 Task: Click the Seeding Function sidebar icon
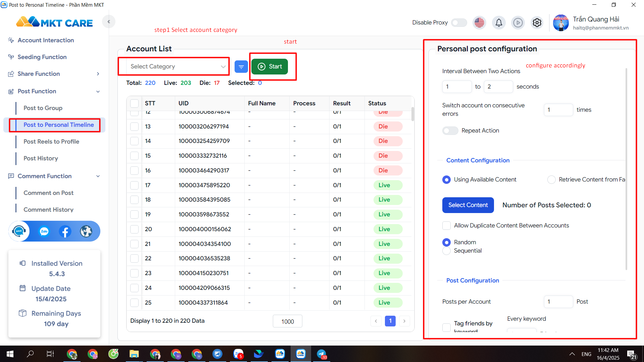tap(11, 57)
